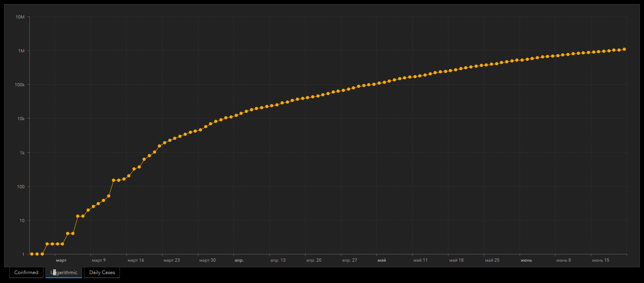644x283 pixels.
Task: Switch to the Confirmed tab
Action: tap(26, 273)
